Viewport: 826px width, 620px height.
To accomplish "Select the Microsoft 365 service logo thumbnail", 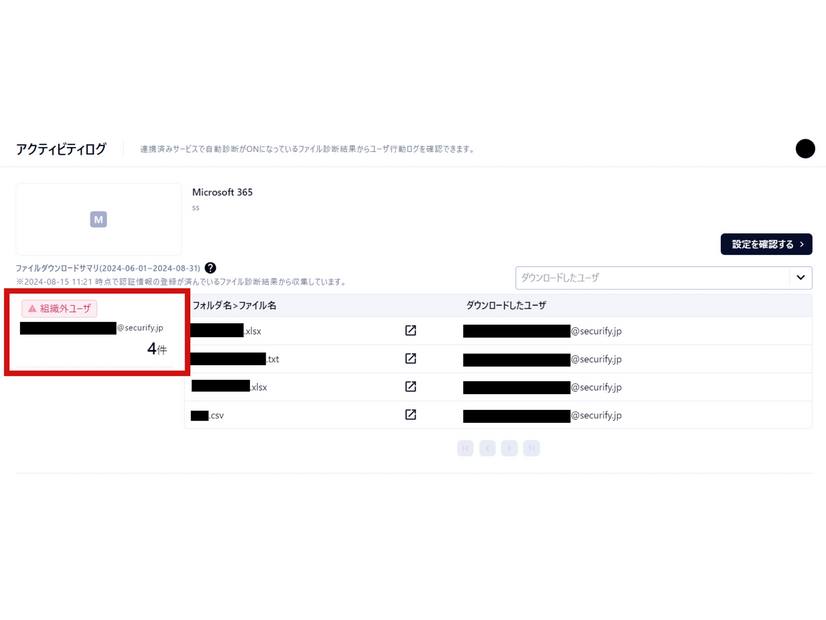I will (97, 219).
